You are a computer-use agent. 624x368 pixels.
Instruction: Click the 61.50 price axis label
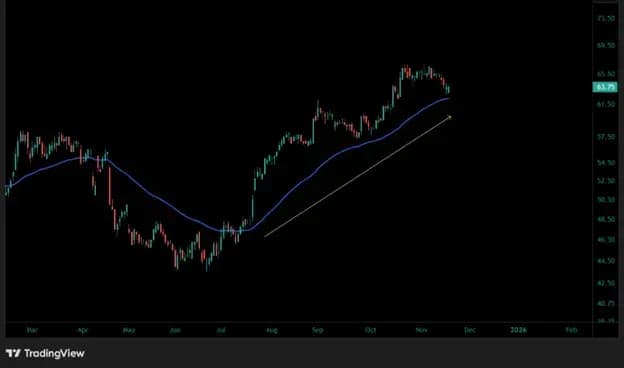(x=606, y=104)
